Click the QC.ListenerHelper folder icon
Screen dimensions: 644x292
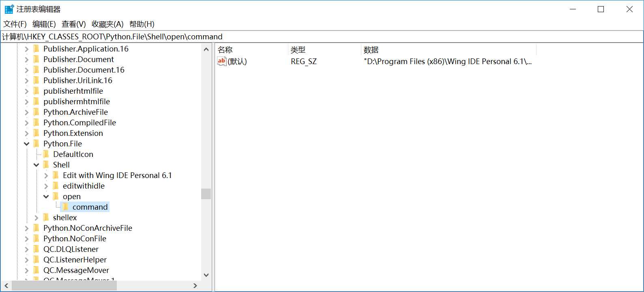[36, 260]
